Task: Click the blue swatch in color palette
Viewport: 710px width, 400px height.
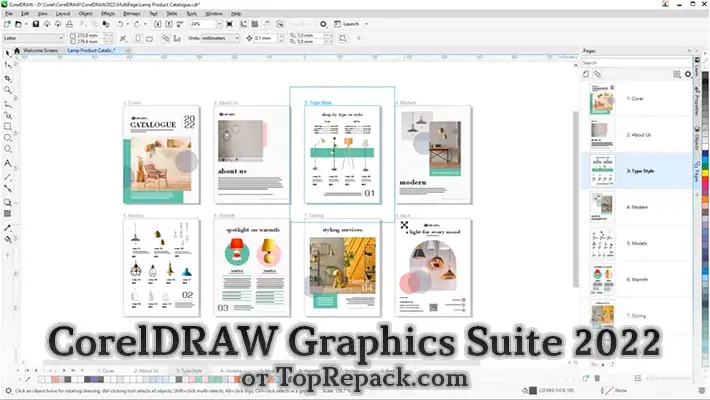Action: coord(705,156)
